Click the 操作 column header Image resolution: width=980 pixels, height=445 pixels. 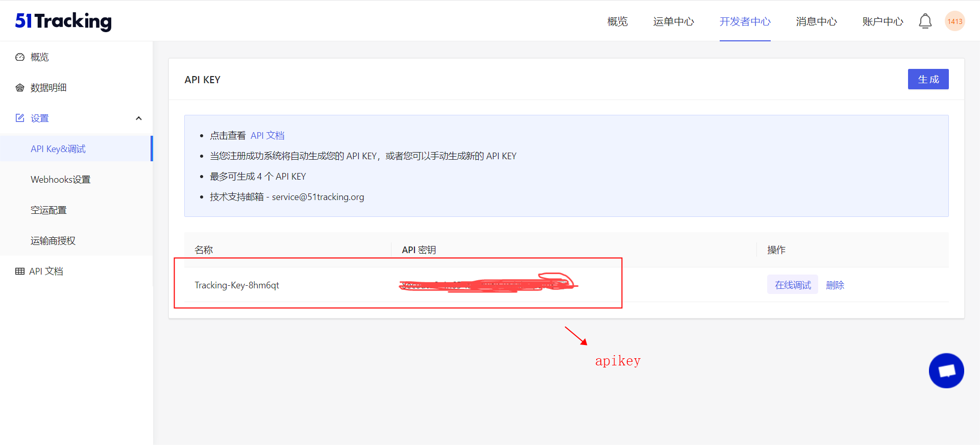tap(776, 250)
